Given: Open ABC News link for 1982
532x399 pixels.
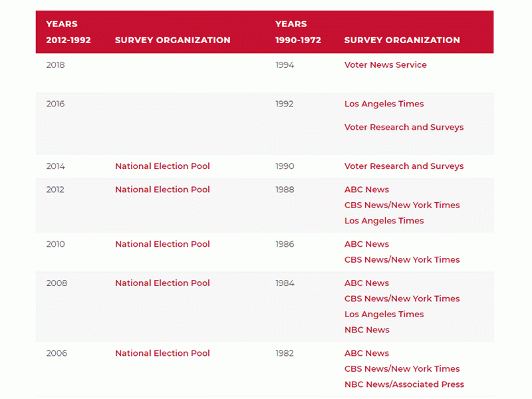Looking at the screenshot, I should (x=366, y=353).
